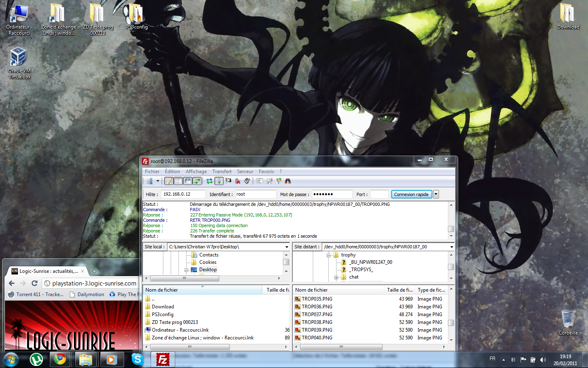This screenshot has height=368, width=588.
Task: Click the Identifiant input field
Action: click(256, 194)
